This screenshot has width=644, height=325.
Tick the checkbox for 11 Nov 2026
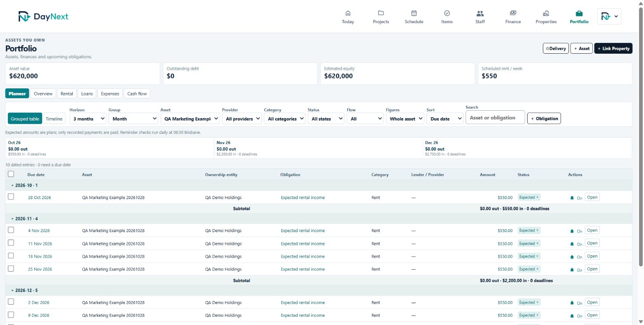(x=11, y=242)
